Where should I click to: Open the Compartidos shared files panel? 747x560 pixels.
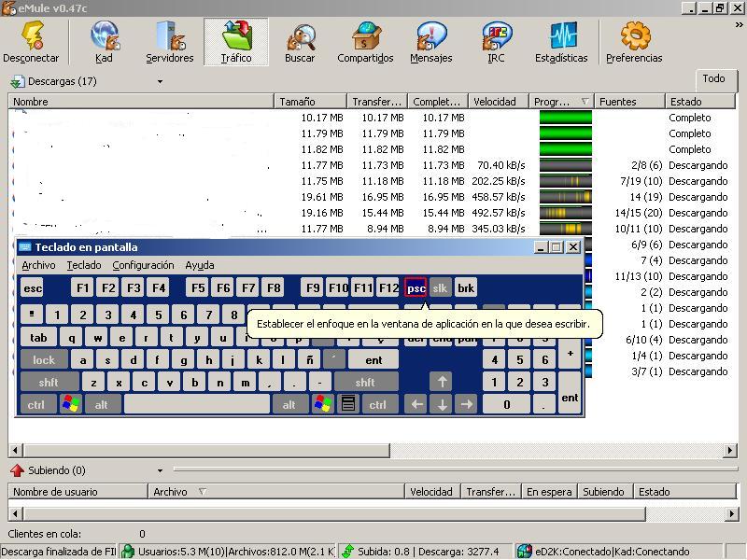pyautogui.click(x=365, y=42)
